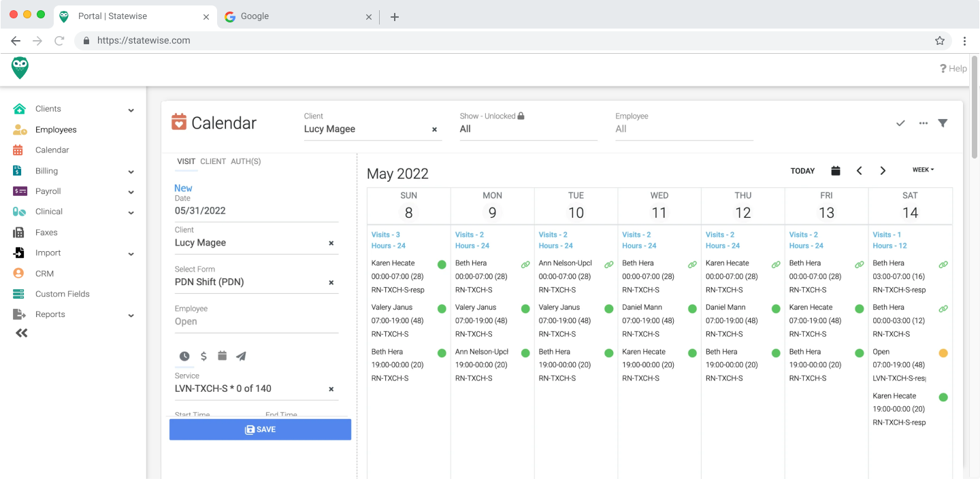Click the Clinical pills icon

19,212
